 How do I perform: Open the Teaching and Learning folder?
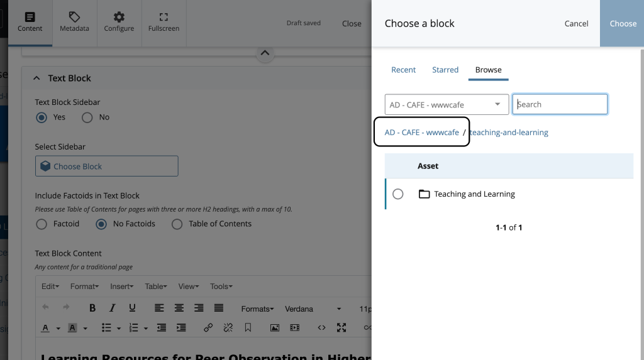pyautogui.click(x=474, y=194)
